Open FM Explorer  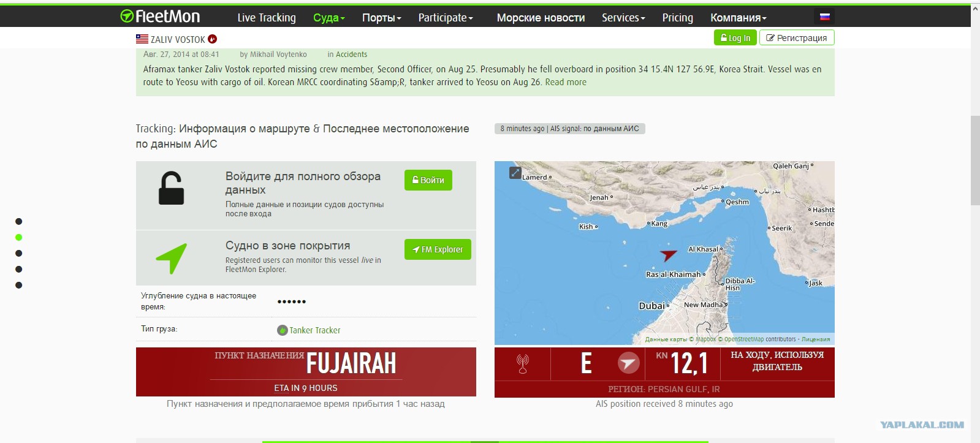pos(438,249)
